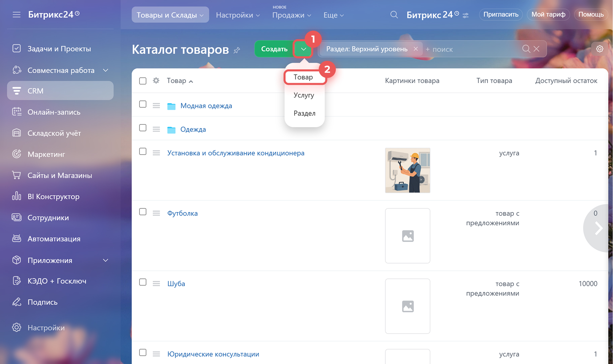Open the Установка и обслуживание кондиционера link

(236, 153)
